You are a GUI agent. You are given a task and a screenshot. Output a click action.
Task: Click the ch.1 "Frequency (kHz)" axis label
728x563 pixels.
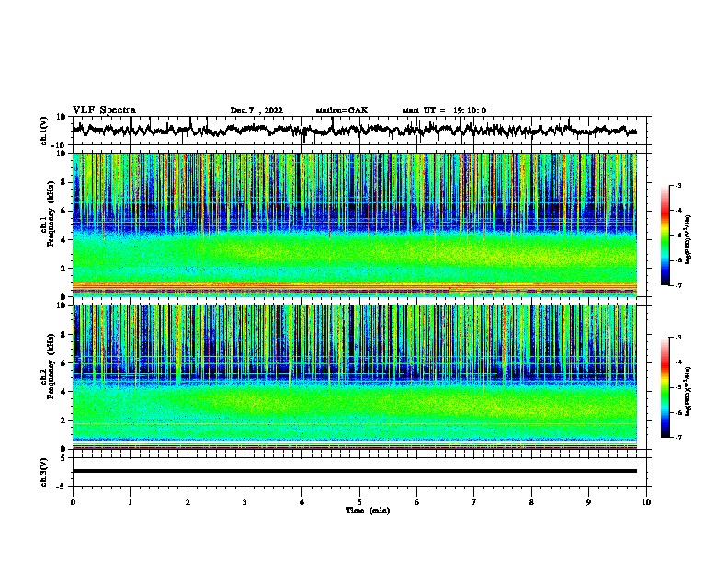click(x=51, y=214)
